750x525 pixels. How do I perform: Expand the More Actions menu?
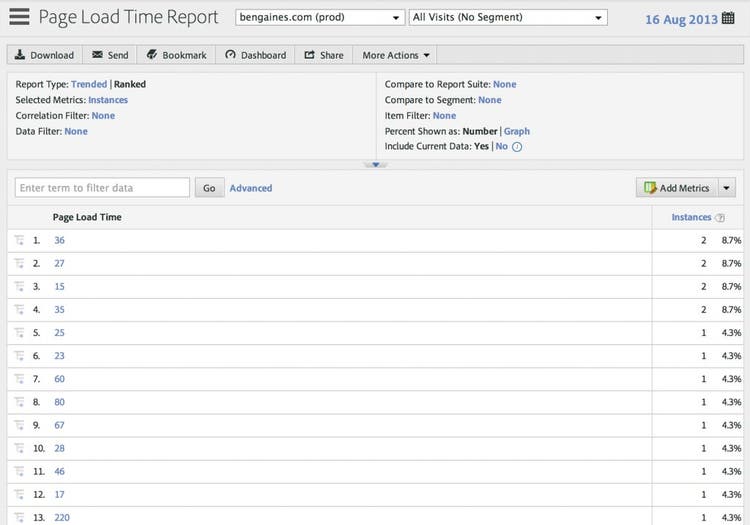click(x=396, y=55)
